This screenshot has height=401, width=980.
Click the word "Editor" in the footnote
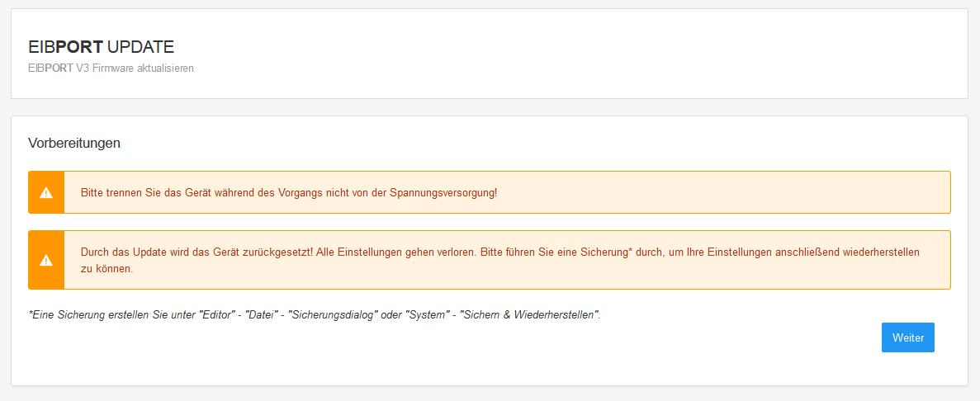coord(216,315)
